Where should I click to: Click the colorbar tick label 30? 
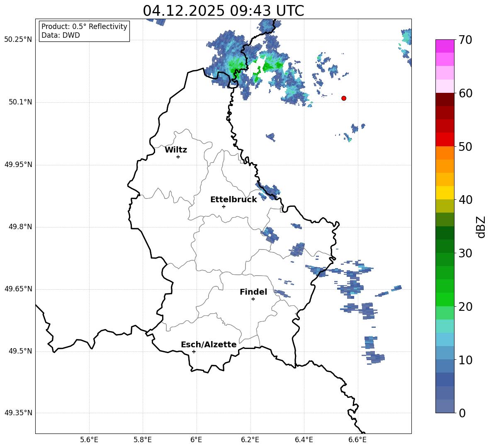click(x=465, y=253)
